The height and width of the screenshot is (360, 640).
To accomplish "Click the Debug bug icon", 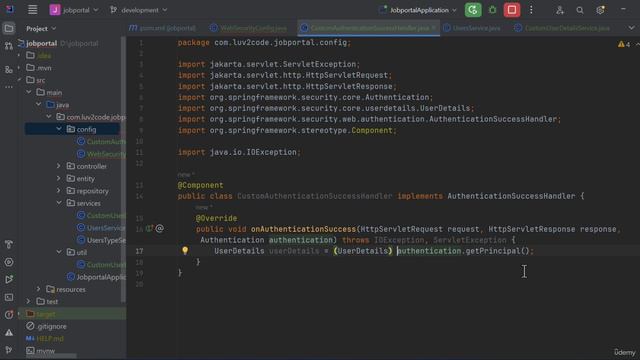I will (x=492, y=10).
